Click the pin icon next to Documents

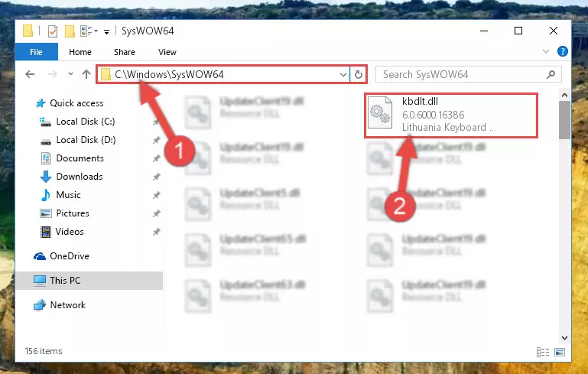click(x=157, y=158)
